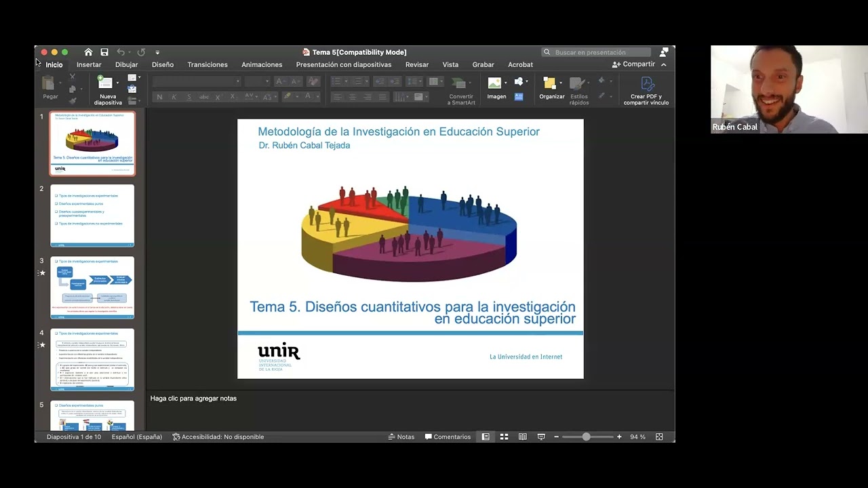Select the format painter brush icon
Viewport: 868px width, 488px height.
pos(73,100)
